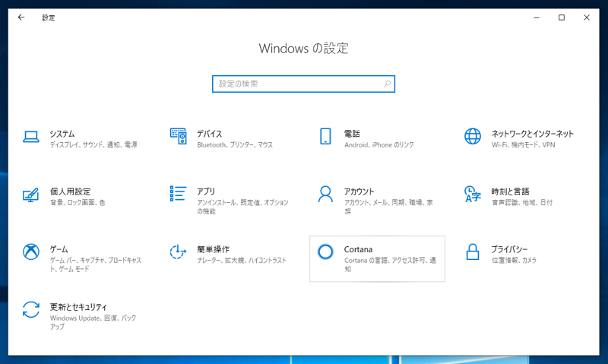The height and width of the screenshot is (364, 608).
Task: Open the 個人用設定 paintbrush icon
Action: click(x=30, y=195)
